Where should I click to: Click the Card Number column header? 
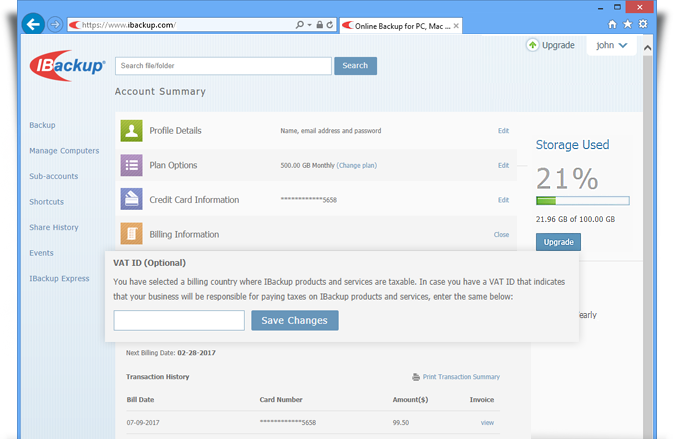tap(281, 399)
